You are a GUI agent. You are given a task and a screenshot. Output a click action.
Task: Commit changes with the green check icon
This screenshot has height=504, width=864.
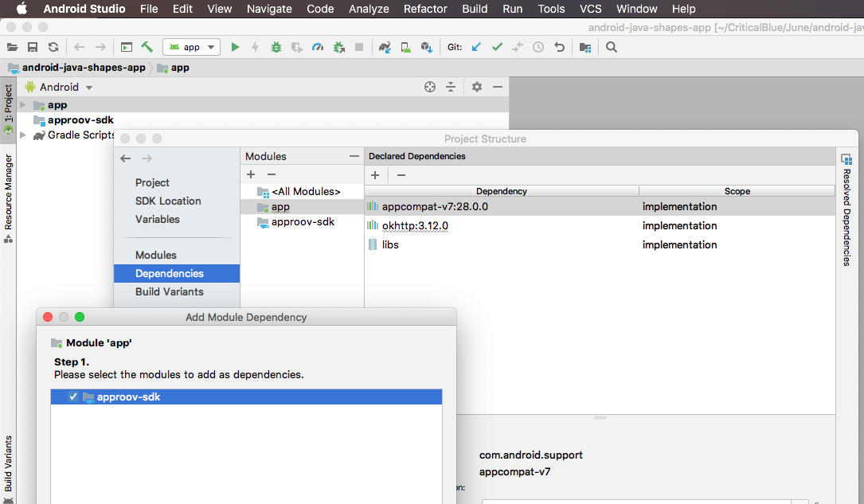coord(497,47)
